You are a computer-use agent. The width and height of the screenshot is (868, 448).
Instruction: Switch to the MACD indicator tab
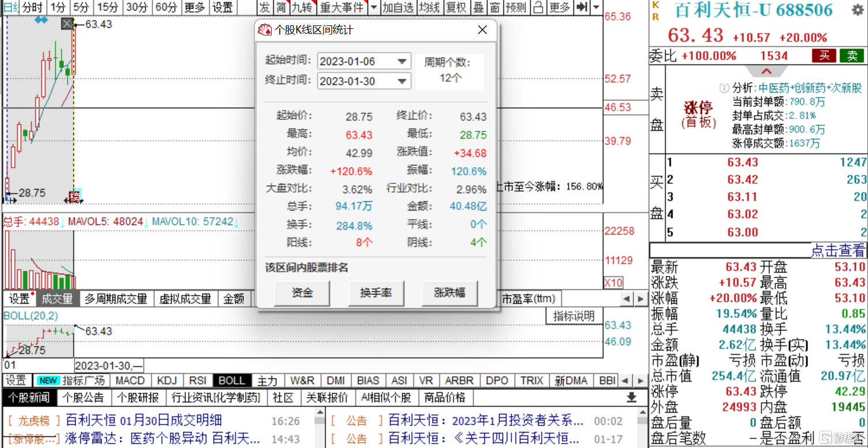[x=130, y=381]
